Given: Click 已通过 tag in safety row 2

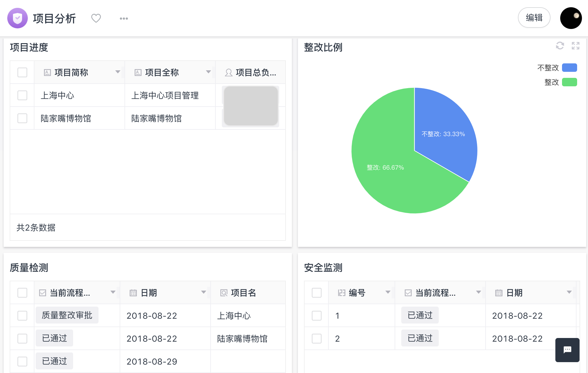Looking at the screenshot, I should (420, 338).
